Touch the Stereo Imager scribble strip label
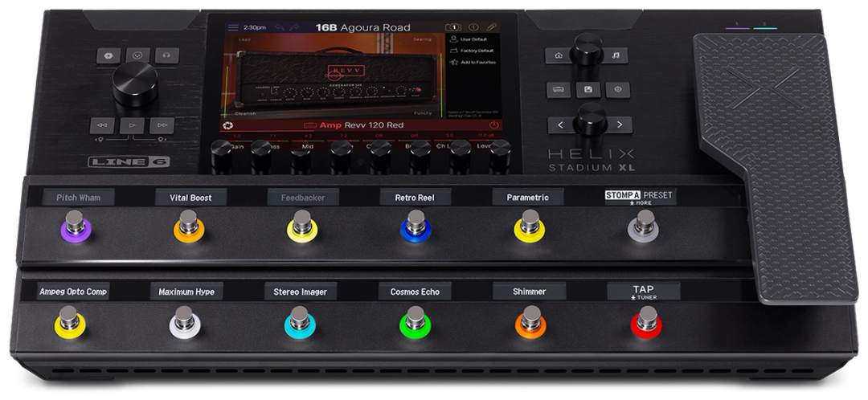The width and height of the screenshot is (868, 400). coord(300,292)
